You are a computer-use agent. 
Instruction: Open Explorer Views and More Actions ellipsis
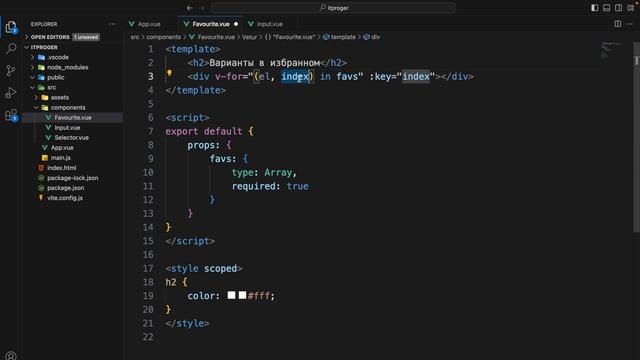point(112,24)
